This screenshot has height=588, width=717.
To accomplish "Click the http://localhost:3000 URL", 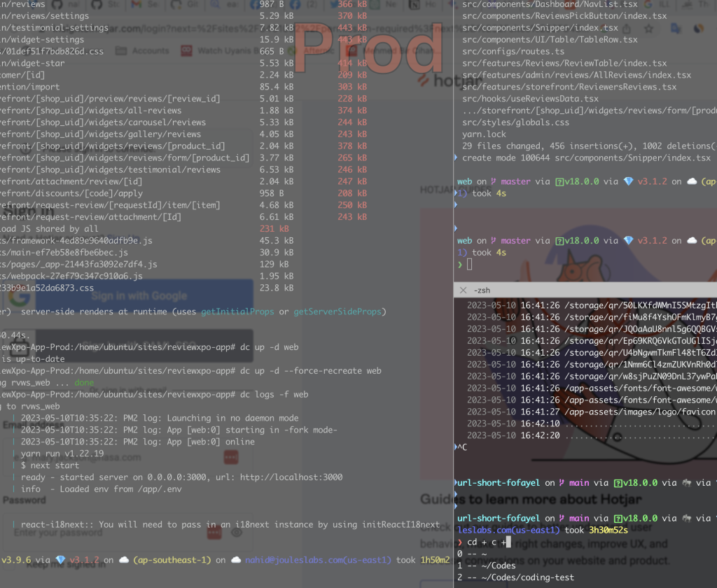I will 291,477.
